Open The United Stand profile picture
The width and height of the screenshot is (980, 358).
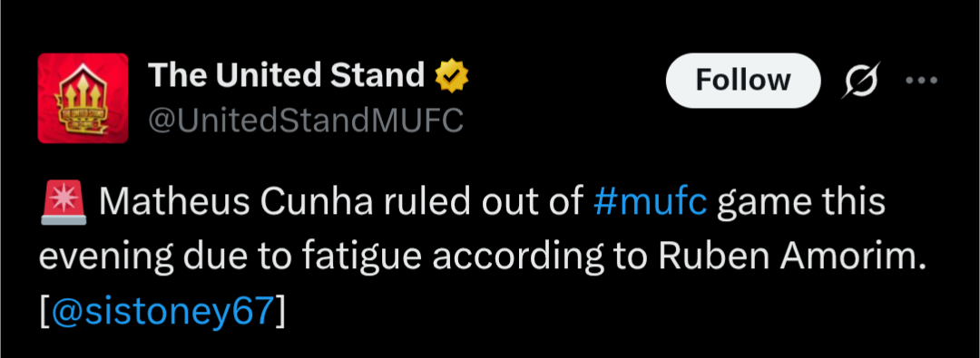tap(83, 98)
